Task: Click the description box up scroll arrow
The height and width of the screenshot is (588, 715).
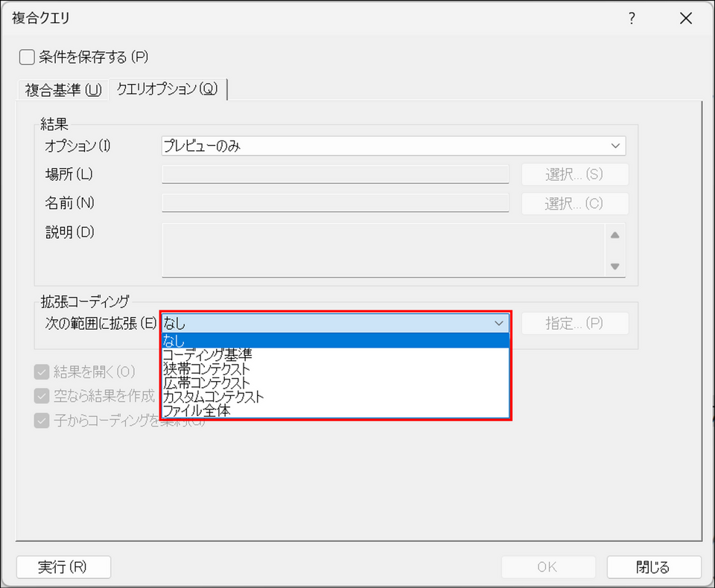Action: click(614, 235)
